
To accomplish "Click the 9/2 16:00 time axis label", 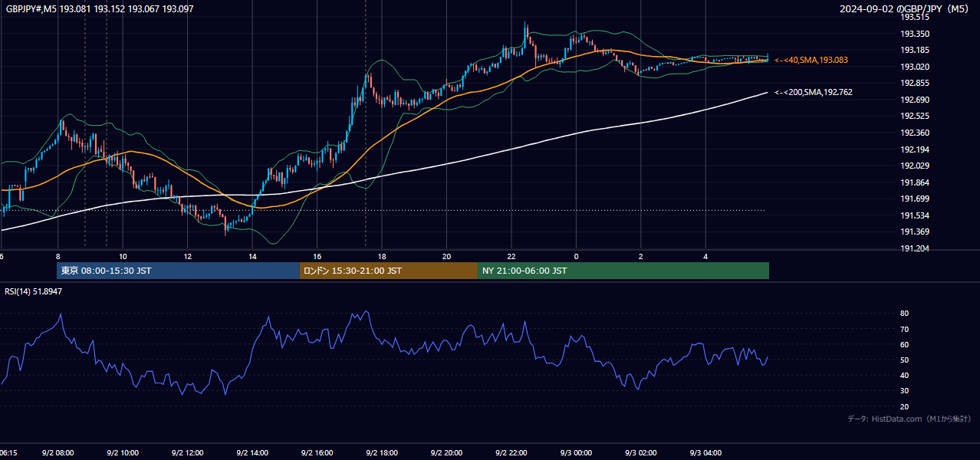I will 317,453.
